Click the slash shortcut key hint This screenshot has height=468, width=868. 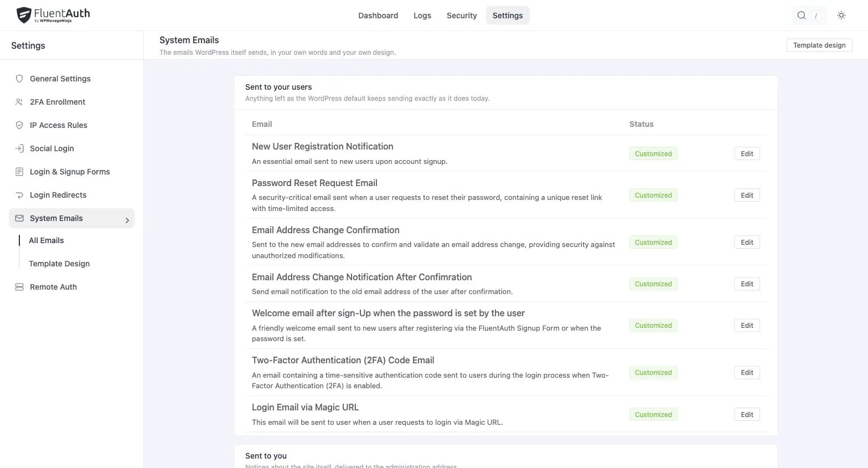click(x=815, y=16)
